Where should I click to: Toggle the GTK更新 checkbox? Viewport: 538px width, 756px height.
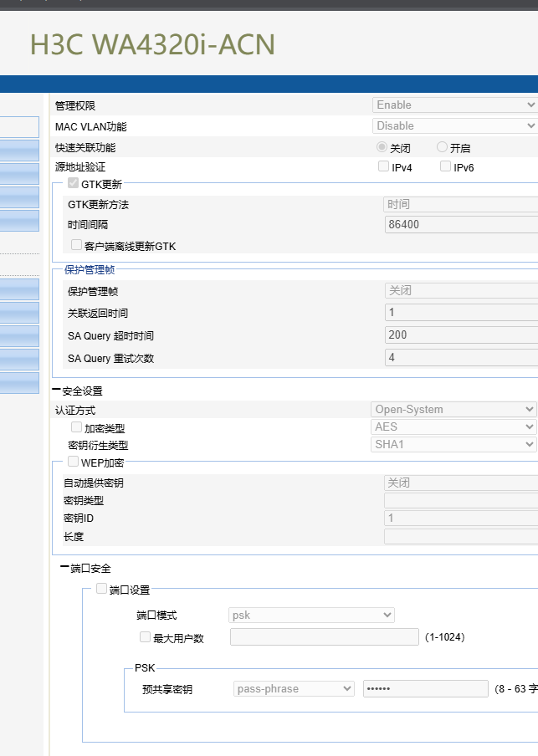74,184
